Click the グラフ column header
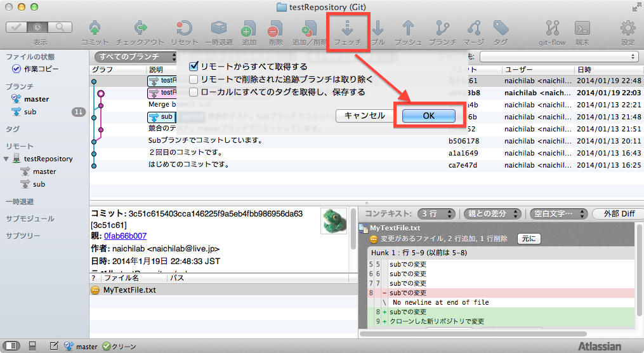The height and width of the screenshot is (353, 644). (118, 69)
